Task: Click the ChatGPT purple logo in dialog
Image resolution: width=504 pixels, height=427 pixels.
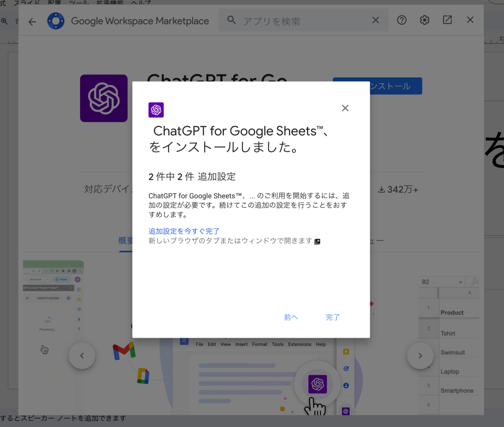Action: tap(156, 110)
